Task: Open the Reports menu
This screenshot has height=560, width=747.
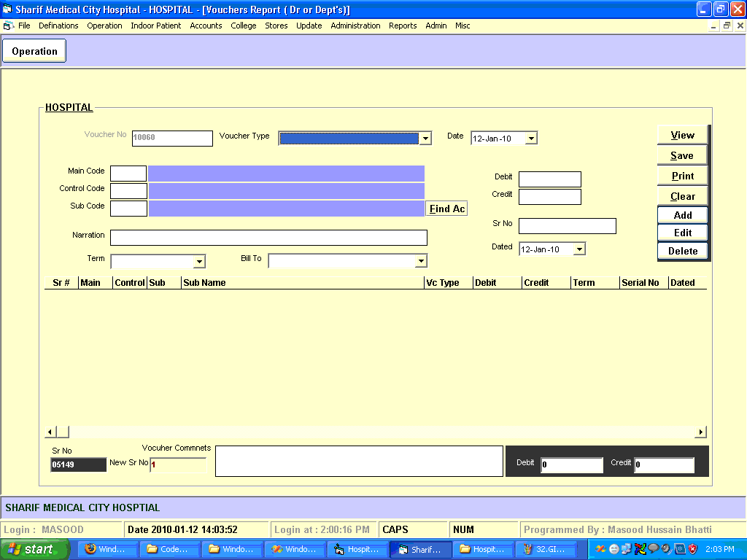Action: [403, 26]
